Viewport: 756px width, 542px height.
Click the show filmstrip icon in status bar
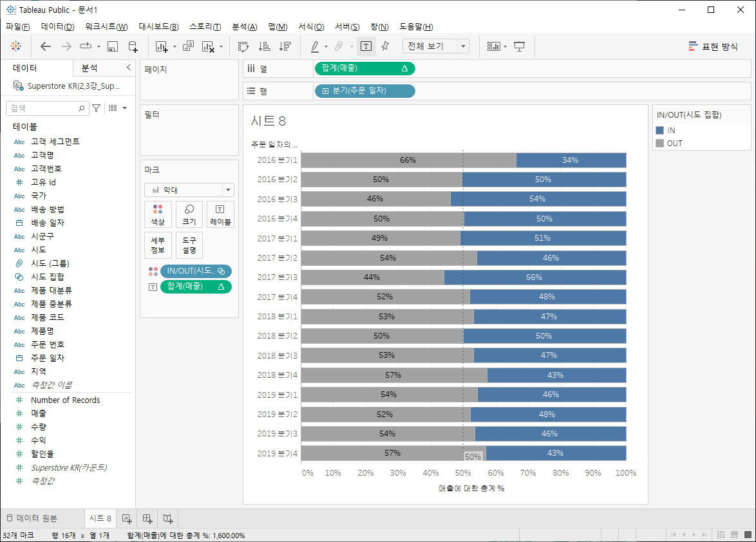click(735, 535)
